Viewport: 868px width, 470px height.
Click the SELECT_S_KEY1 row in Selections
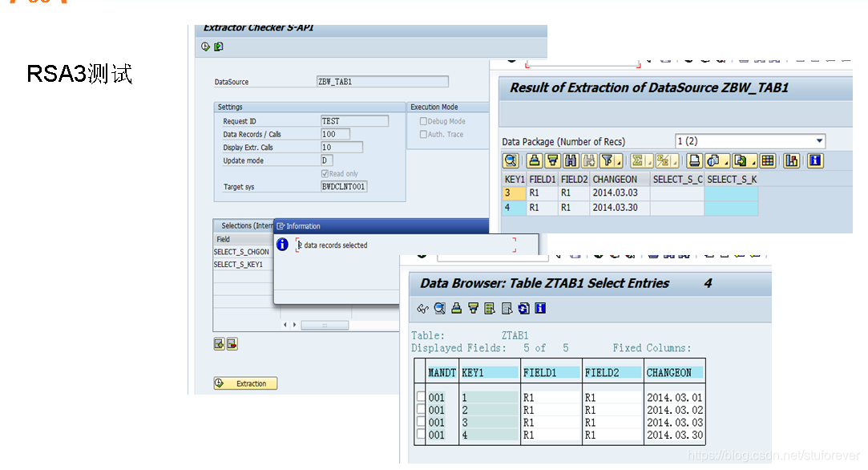pos(243,265)
